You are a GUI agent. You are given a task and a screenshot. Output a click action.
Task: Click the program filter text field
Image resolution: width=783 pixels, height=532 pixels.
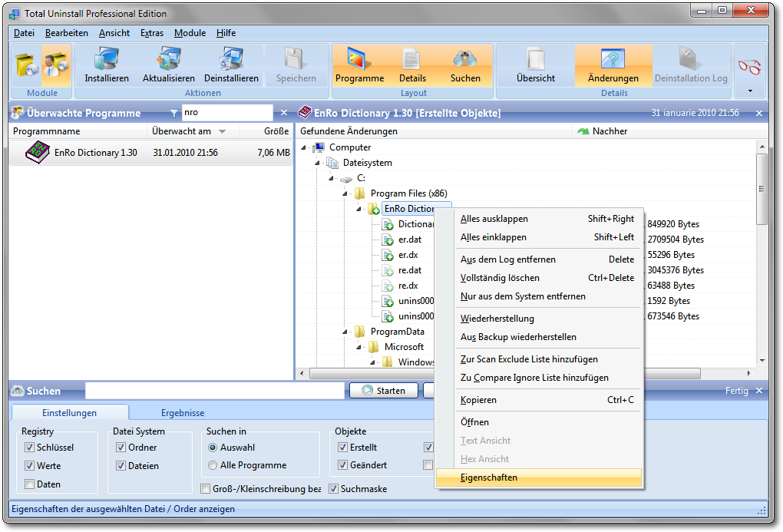coord(226,113)
